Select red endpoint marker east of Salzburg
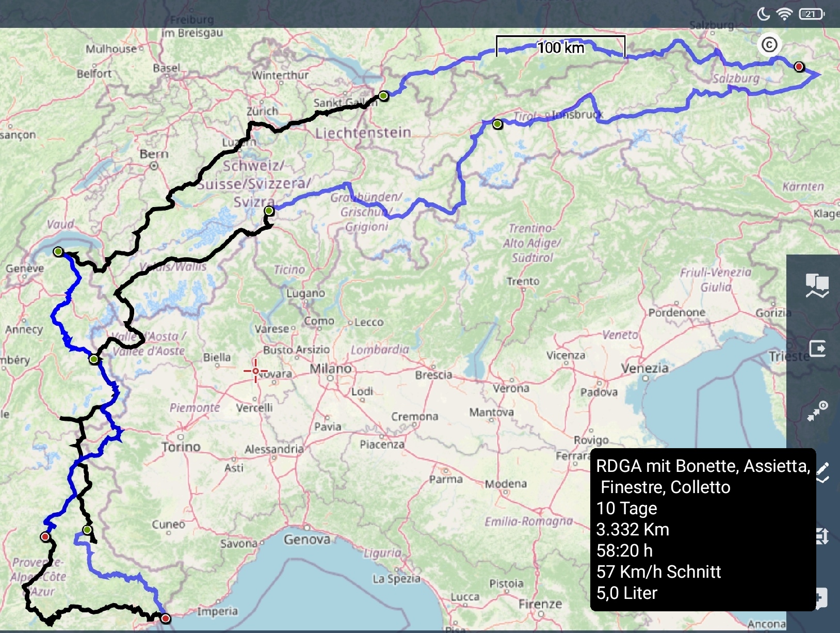This screenshot has height=633, width=840. click(x=799, y=66)
